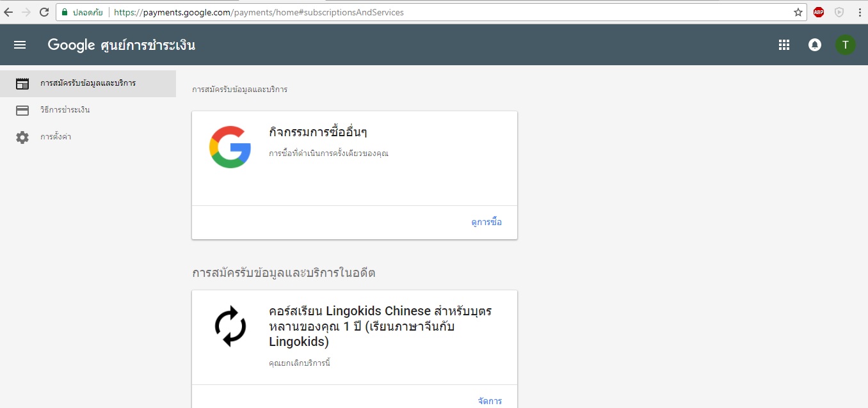Click the settings gear icon in sidebar

click(x=22, y=137)
